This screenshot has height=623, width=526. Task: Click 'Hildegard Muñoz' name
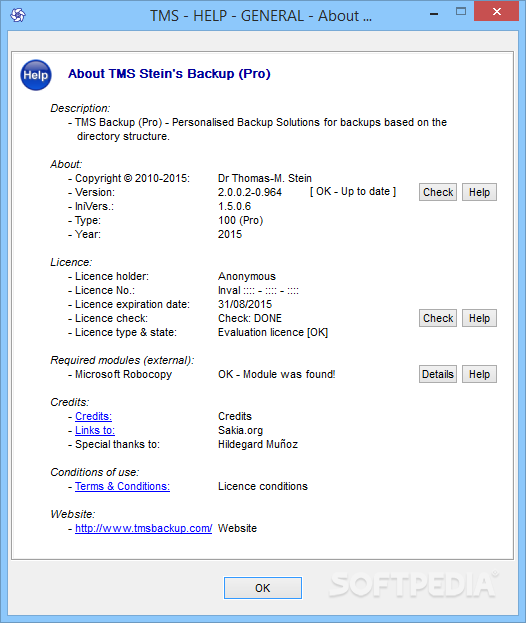258,444
